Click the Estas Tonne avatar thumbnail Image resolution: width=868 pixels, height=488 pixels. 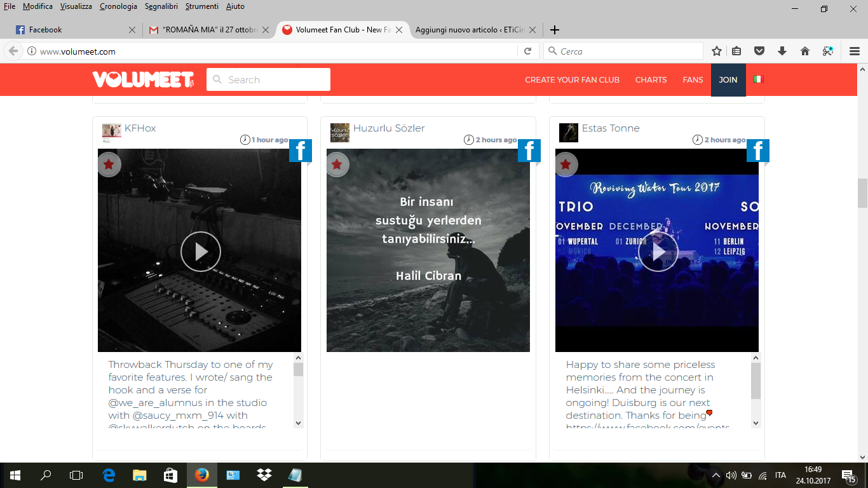tap(569, 132)
